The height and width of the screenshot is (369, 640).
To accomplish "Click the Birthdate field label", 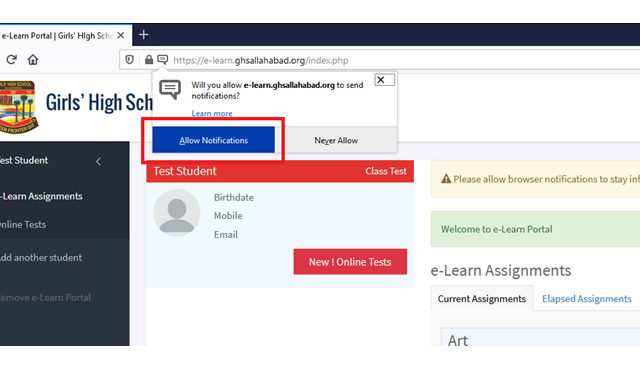I will point(233,197).
